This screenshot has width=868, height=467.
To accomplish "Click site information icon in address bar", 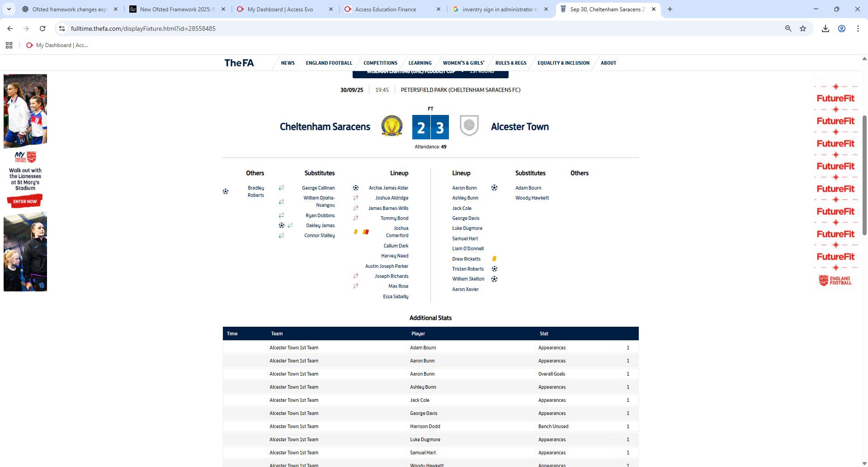I will click(x=62, y=29).
